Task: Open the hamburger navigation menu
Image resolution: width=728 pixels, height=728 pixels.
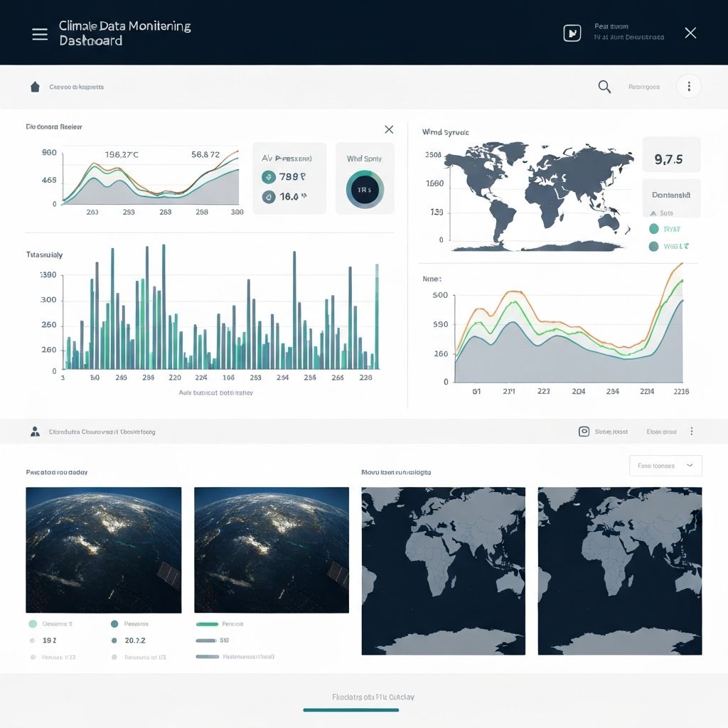Action: pos(40,33)
